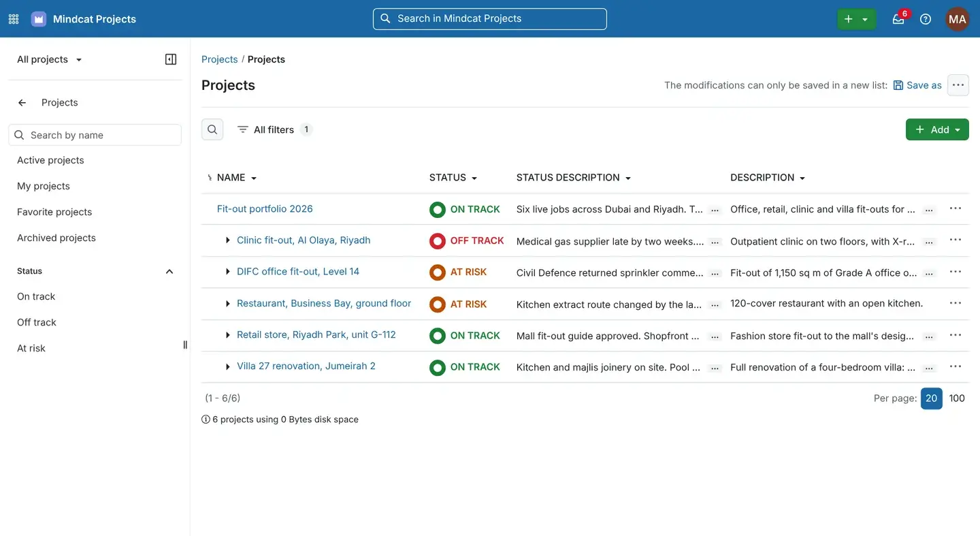
Task: Open the DESCRIPTION column header menu
Action: [768, 178]
